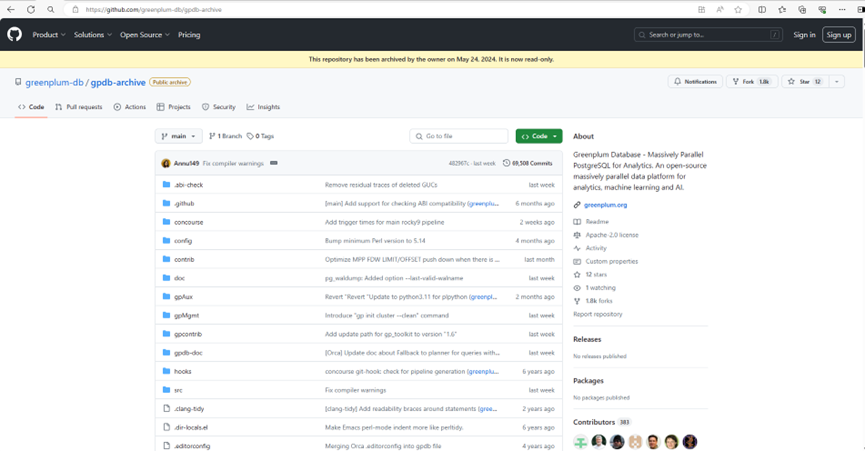View 12 stars link
865x451 pixels.
(x=596, y=275)
